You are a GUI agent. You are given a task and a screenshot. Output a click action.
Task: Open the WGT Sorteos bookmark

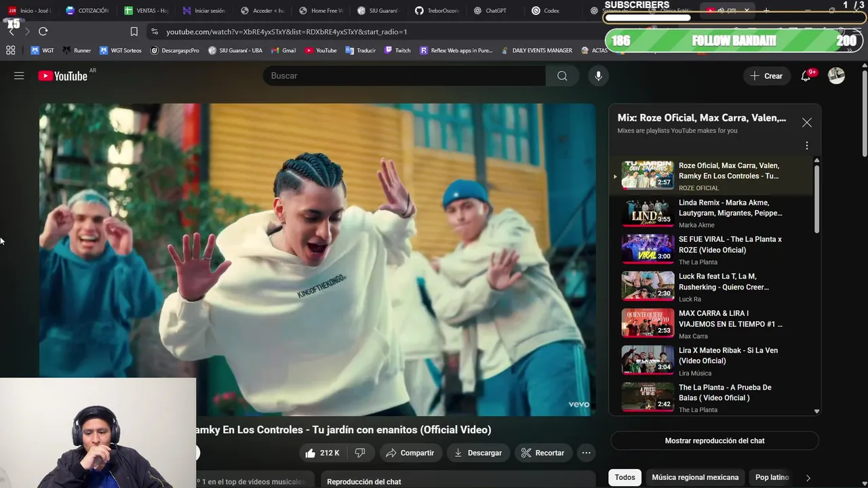coord(121,50)
